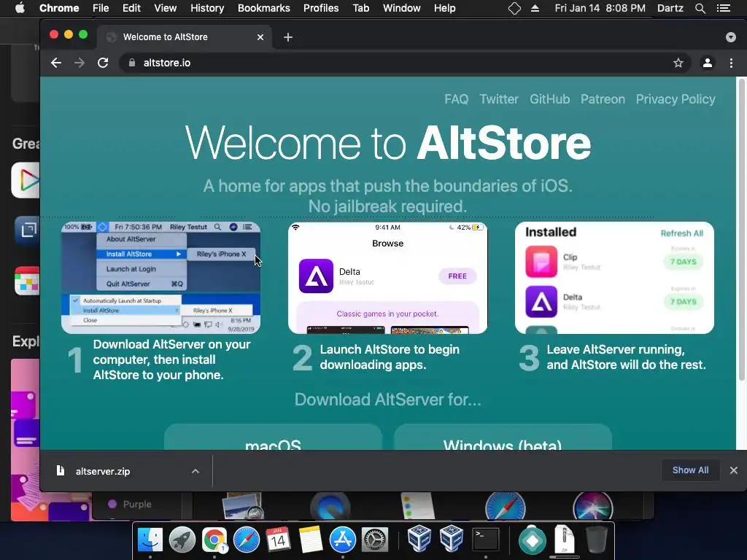Open AltServer app icon in the Dock
Image resolution: width=747 pixels, height=560 pixels.
[532, 540]
